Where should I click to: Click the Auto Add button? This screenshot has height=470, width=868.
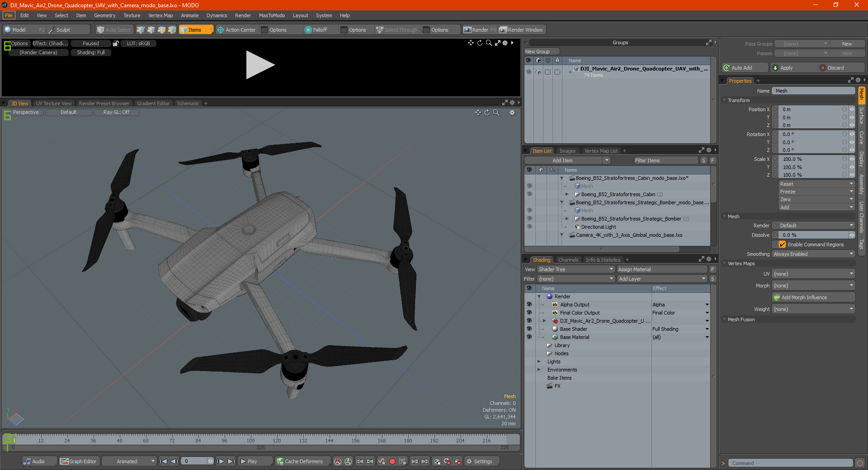[x=745, y=68]
